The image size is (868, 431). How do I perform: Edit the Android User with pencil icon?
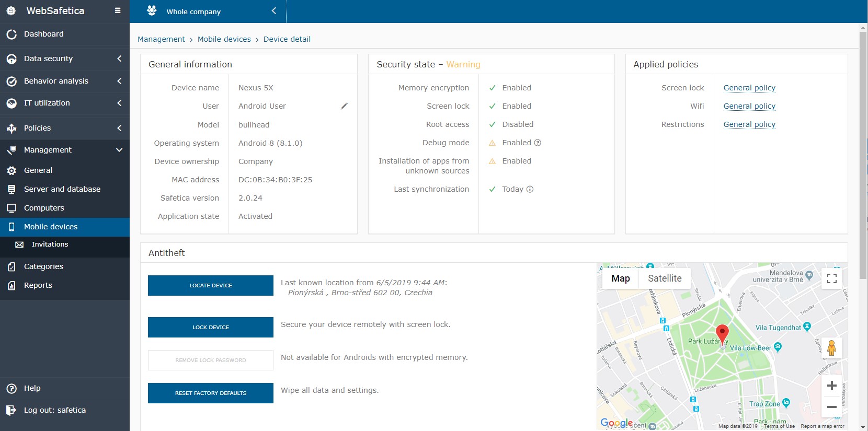344,106
